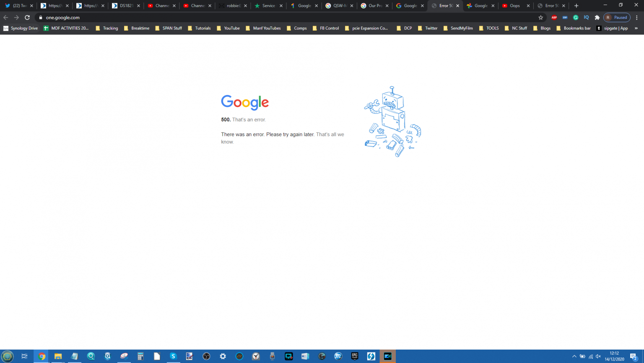The width and height of the screenshot is (644, 363).
Task: Reload the page with the refresh icon
Action: (27, 18)
